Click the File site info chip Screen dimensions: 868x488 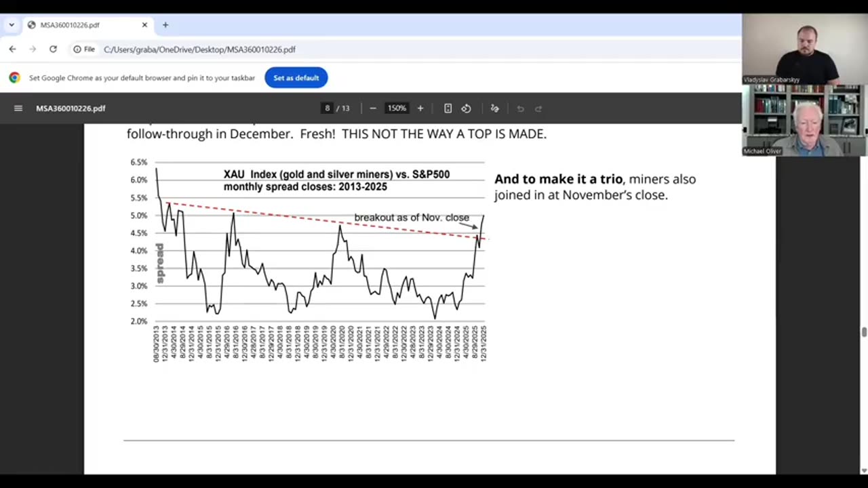[84, 49]
